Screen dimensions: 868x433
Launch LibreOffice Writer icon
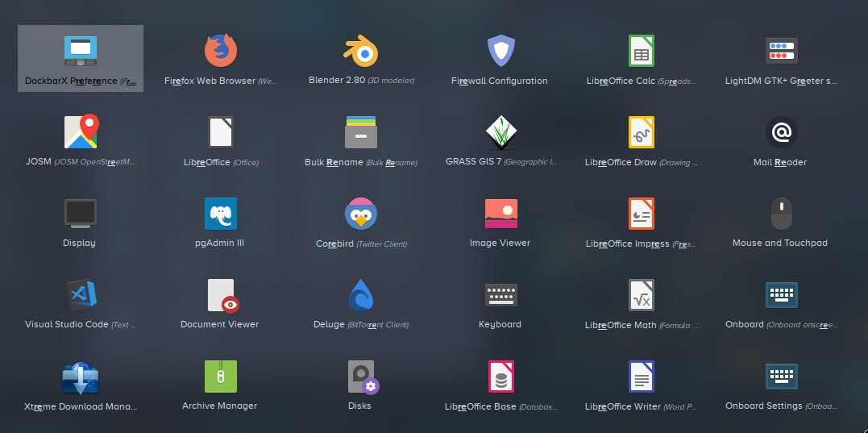[x=641, y=376]
